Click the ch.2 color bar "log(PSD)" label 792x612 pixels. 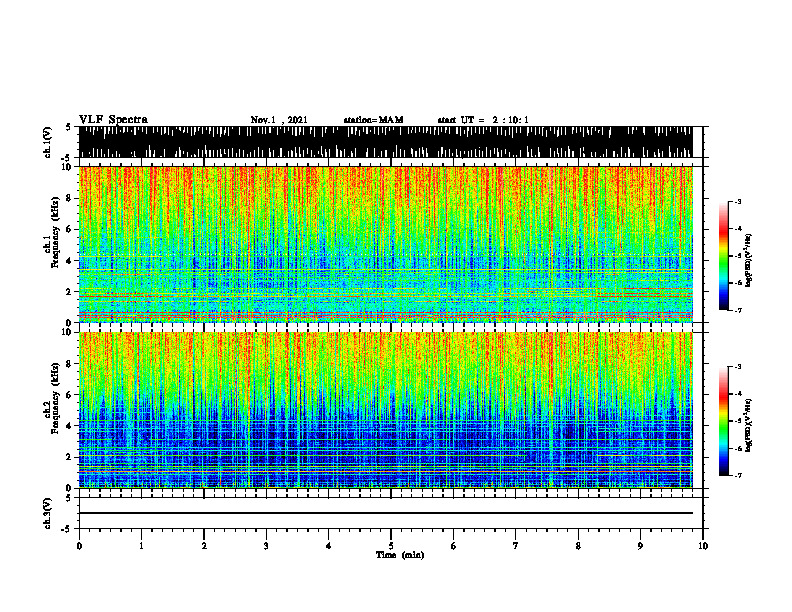click(749, 425)
